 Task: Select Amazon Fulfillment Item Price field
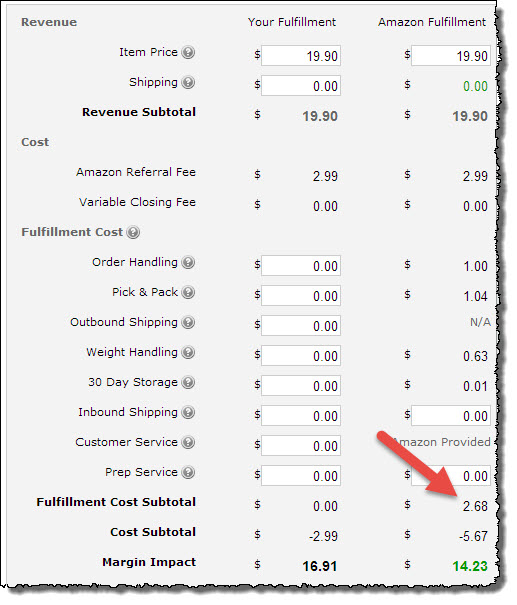tap(451, 56)
